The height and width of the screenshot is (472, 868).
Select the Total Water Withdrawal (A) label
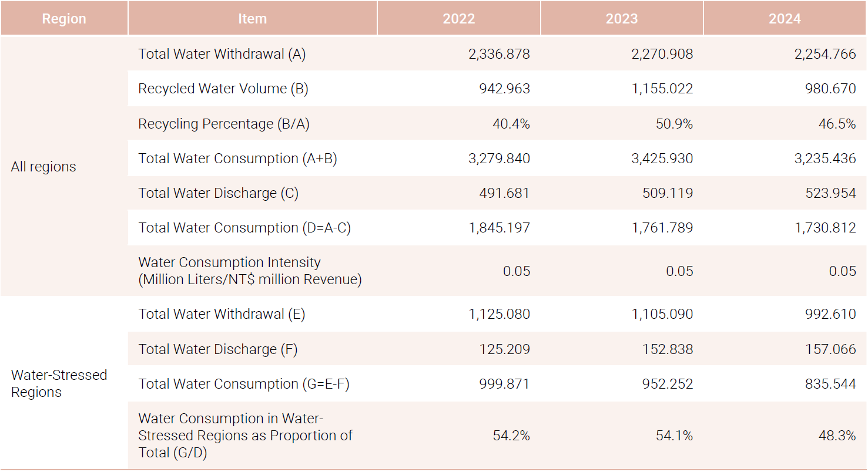click(222, 54)
